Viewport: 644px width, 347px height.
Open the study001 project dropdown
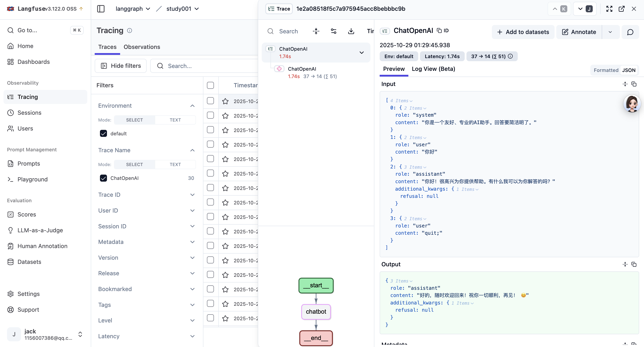pos(183,9)
